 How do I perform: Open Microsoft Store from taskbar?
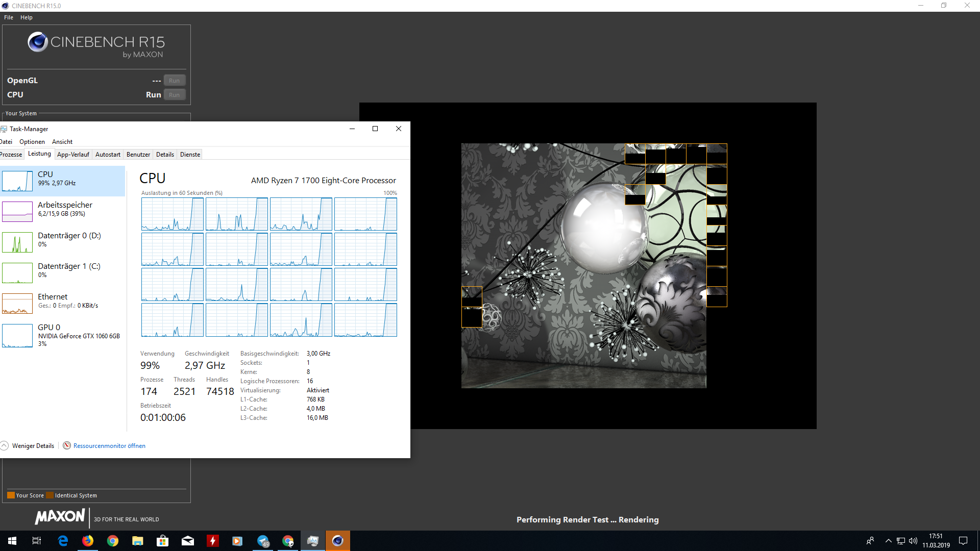[x=163, y=541]
